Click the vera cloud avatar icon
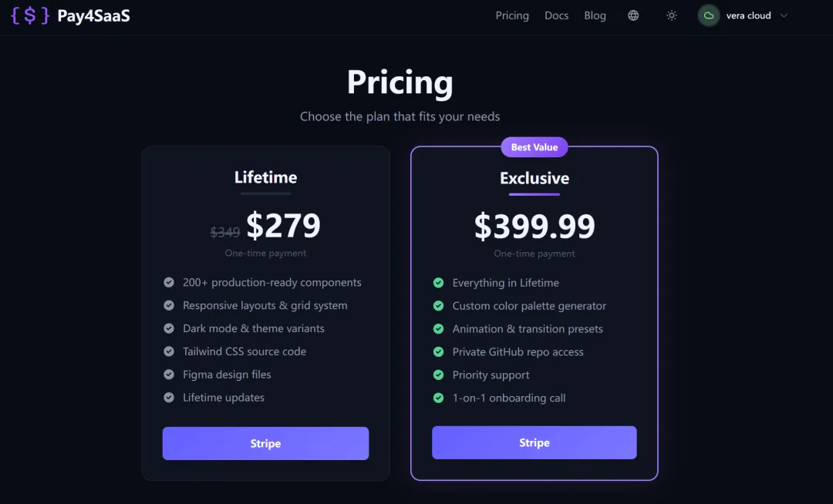This screenshot has width=833, height=504. (709, 15)
